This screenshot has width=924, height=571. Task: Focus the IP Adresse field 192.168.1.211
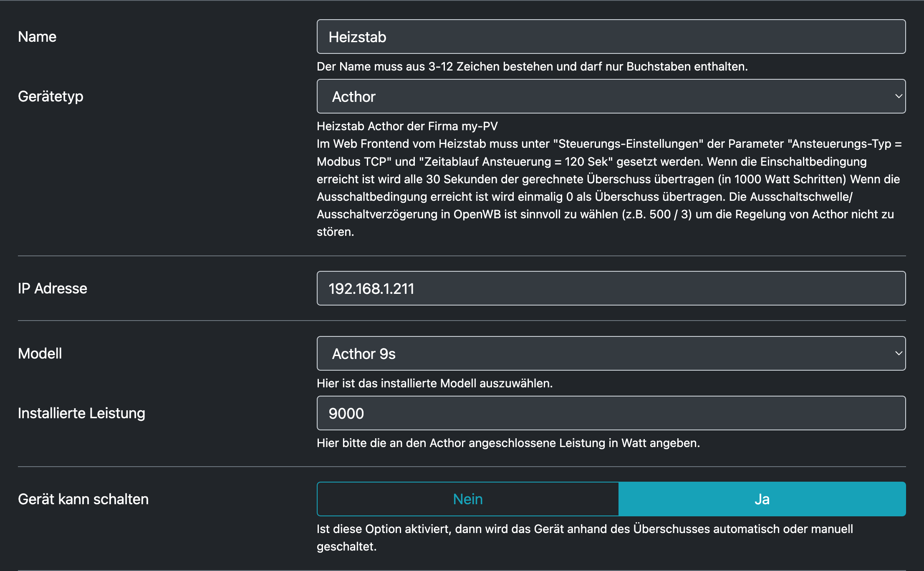(x=611, y=288)
